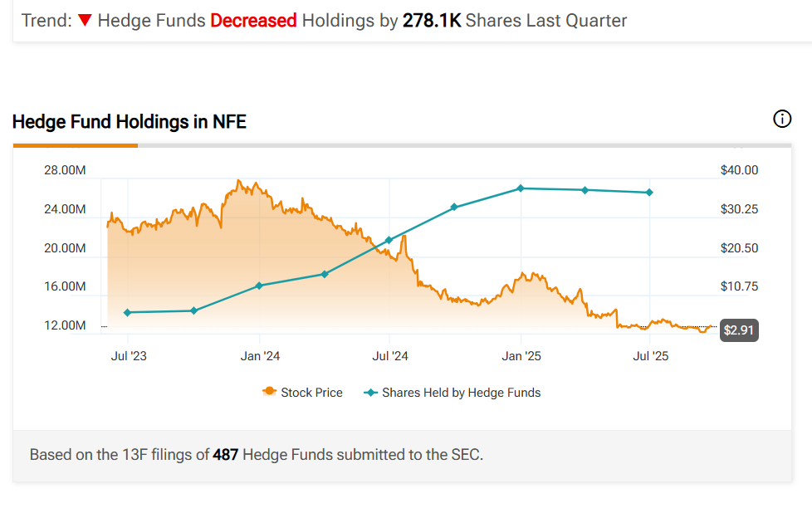Select the teal diamond data point at Jan '24
Screen dimensions: 812x508
coord(259,286)
